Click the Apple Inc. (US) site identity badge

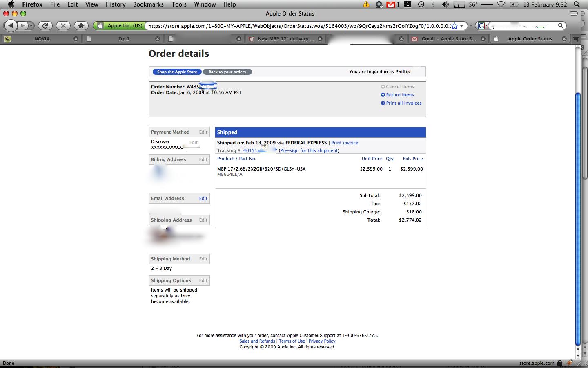pyautogui.click(x=120, y=26)
